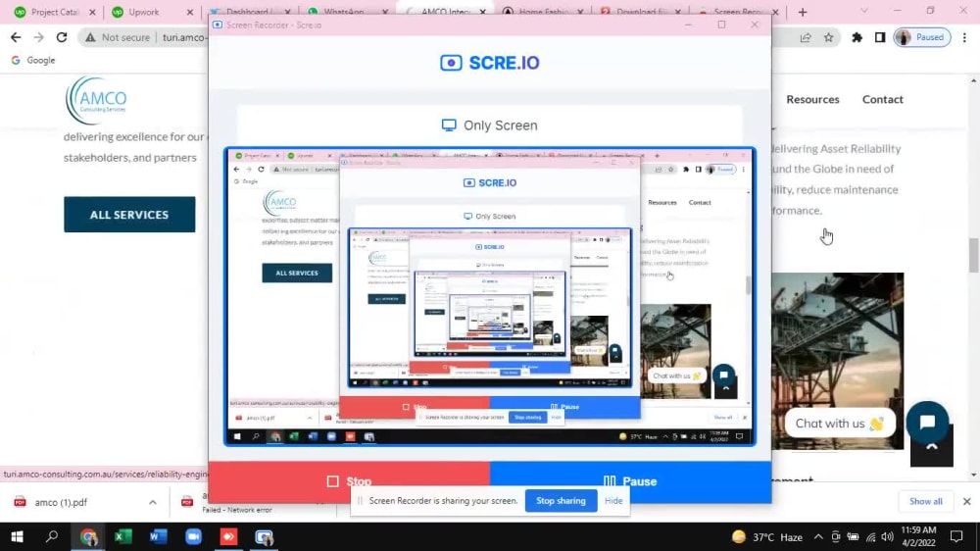This screenshot has height=551, width=980.
Task: Click the ALL SERVICES button
Action: click(129, 215)
